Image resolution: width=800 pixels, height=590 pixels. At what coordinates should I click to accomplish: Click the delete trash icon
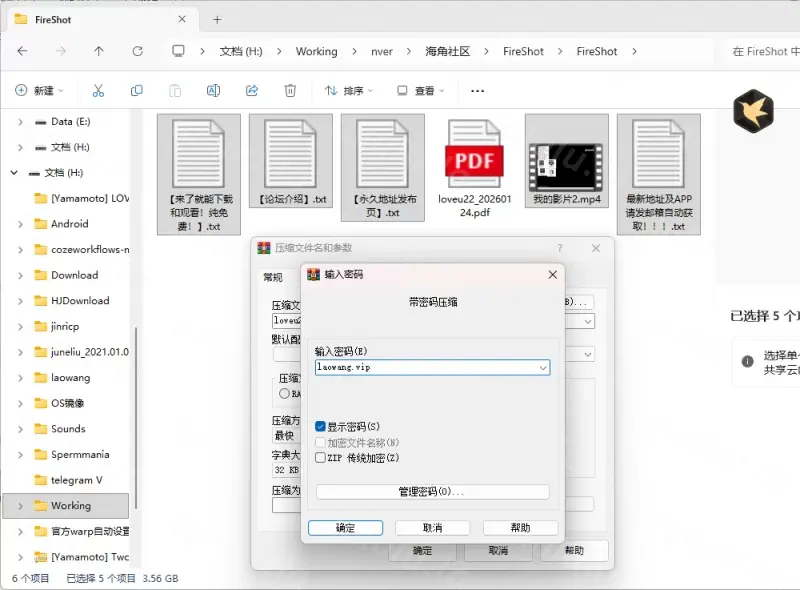coord(290,91)
